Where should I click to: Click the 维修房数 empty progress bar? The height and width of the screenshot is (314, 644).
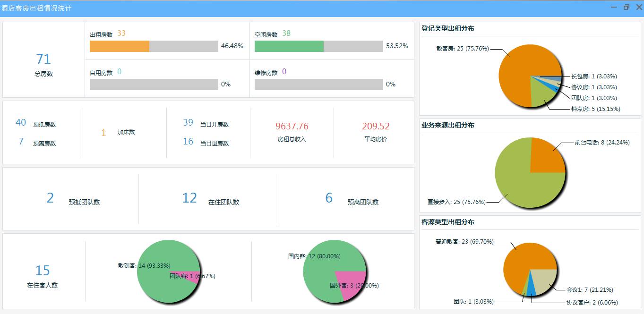pos(319,85)
